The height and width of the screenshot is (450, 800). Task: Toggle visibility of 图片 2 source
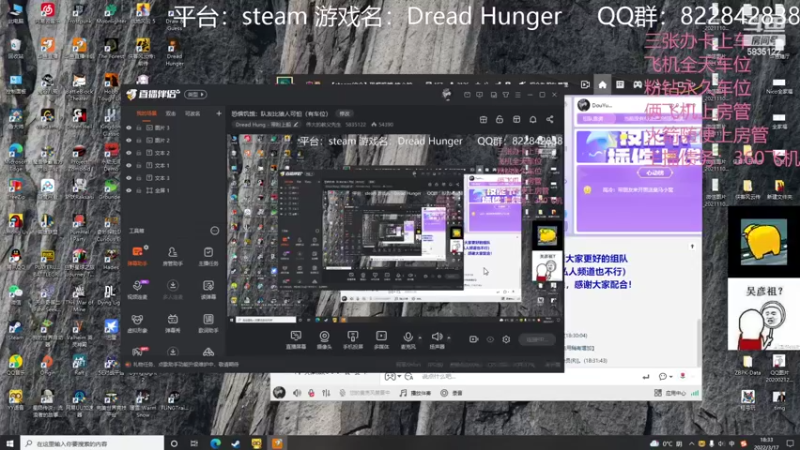point(129,140)
